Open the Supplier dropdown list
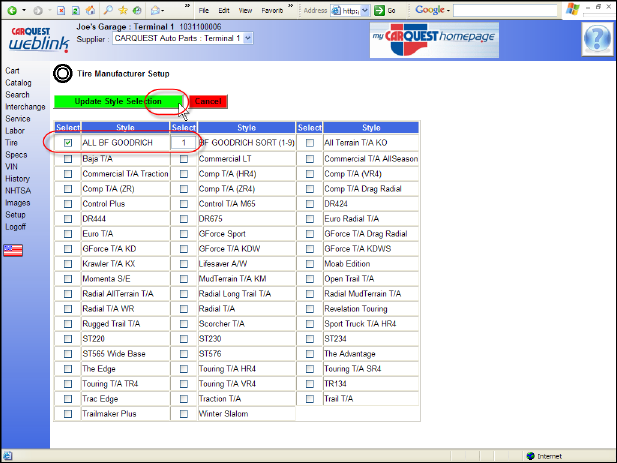 tap(248, 38)
